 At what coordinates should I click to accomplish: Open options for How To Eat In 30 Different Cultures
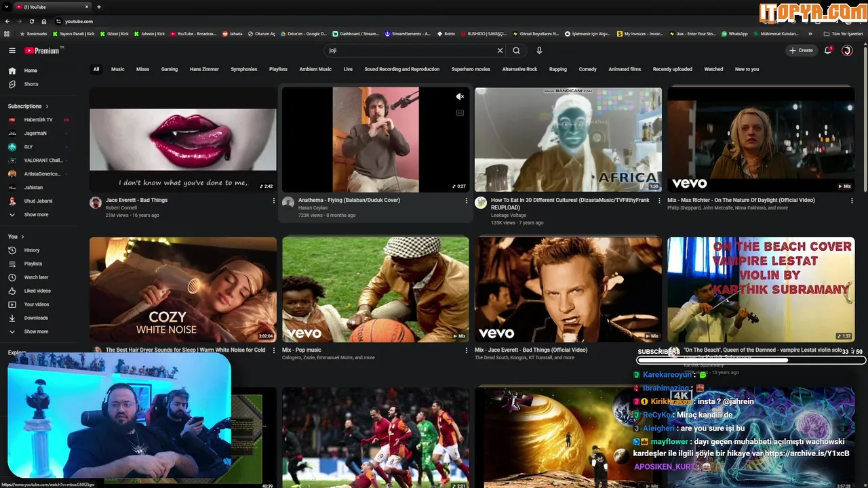coord(658,201)
